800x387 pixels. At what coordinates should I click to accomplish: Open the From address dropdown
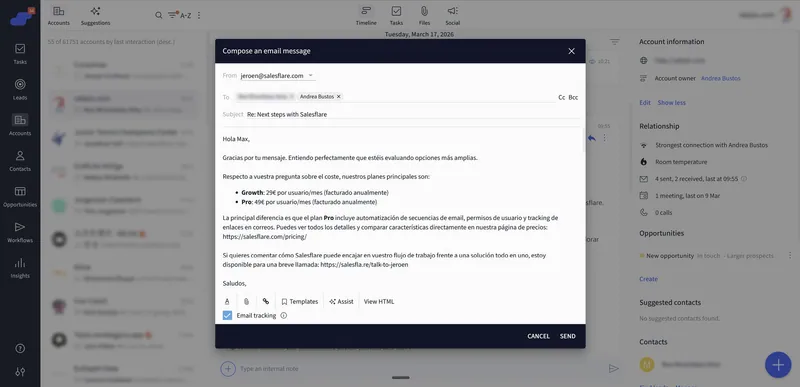coord(311,75)
